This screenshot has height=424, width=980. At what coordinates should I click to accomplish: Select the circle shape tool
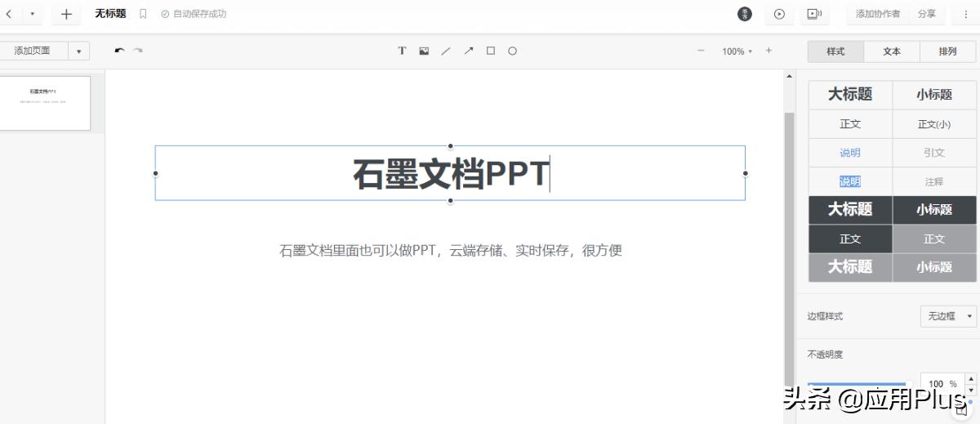(513, 51)
